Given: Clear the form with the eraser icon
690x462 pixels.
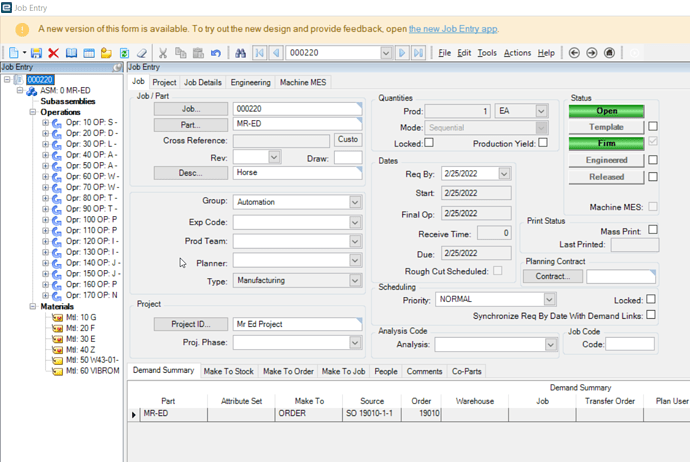Looking at the screenshot, I should (141, 53).
